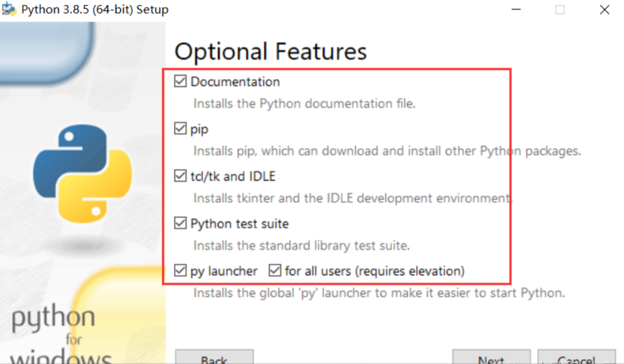Toggle the pip checkbox
The height and width of the screenshot is (364, 624).
(181, 128)
